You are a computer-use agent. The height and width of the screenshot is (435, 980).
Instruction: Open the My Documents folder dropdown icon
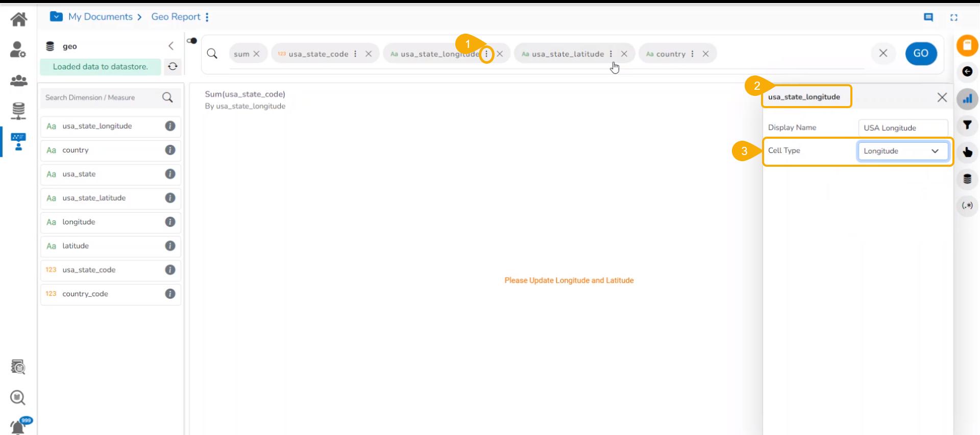[56, 16]
